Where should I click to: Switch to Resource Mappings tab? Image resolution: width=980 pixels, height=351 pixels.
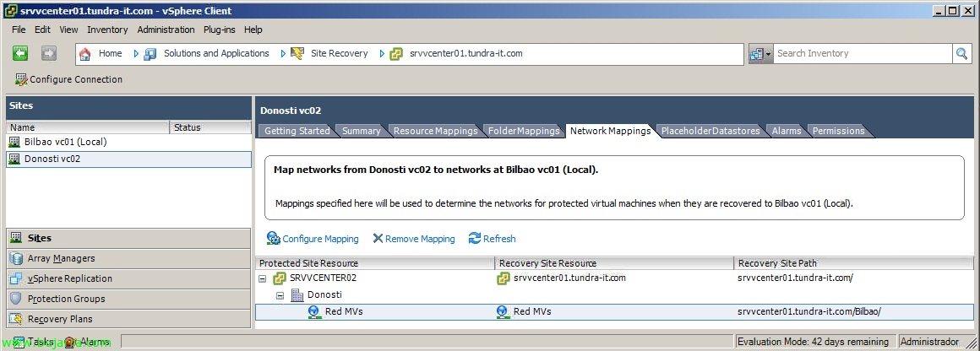435,131
